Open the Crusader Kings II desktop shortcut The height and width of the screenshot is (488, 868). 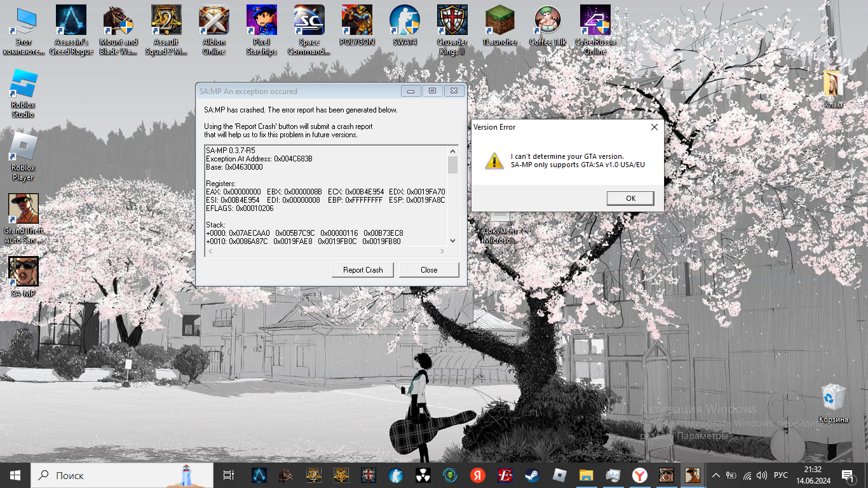coord(452,22)
